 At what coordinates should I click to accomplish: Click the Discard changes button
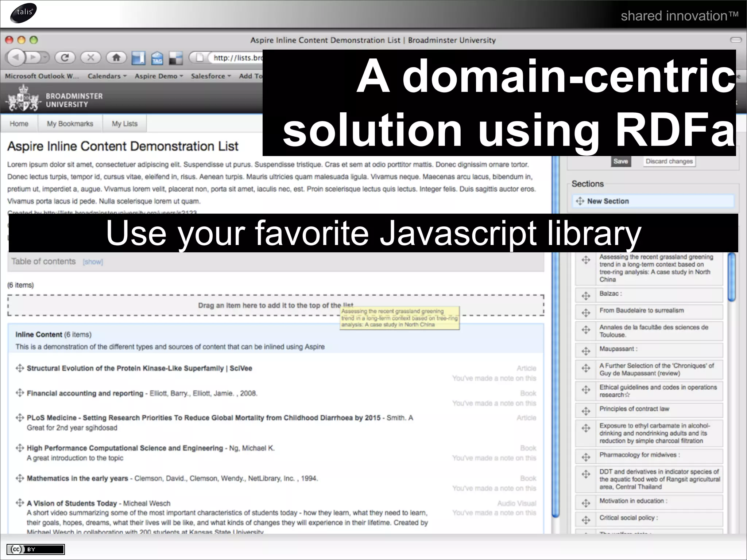click(669, 161)
